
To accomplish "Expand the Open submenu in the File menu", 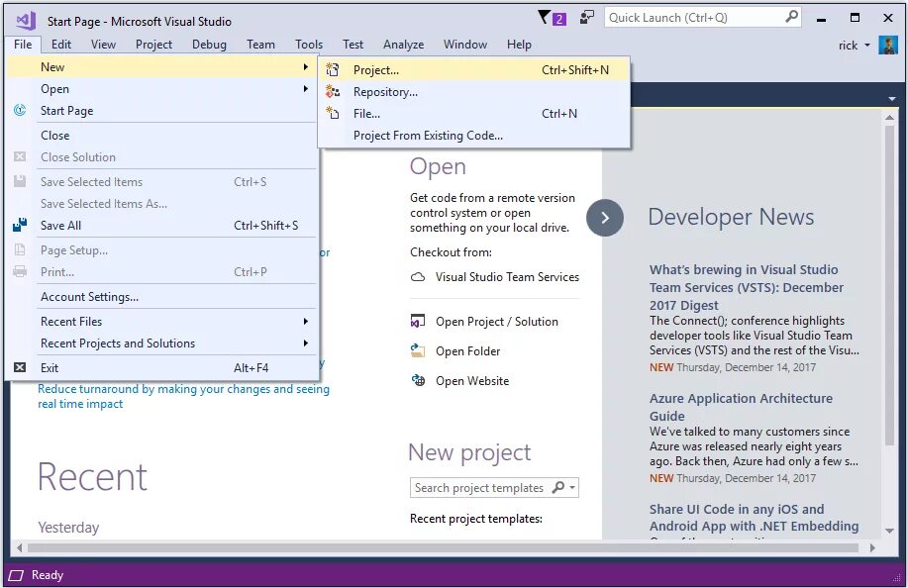I will click(305, 88).
